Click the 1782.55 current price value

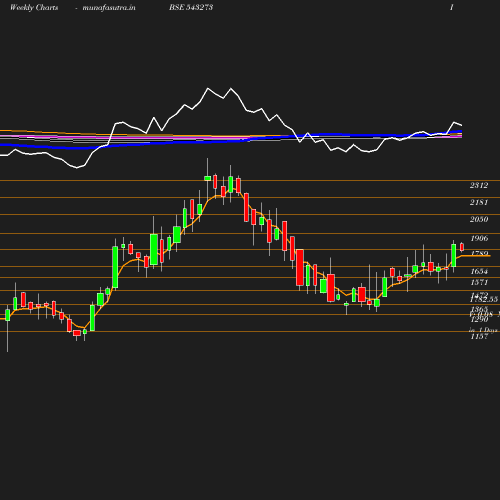pos(484,299)
